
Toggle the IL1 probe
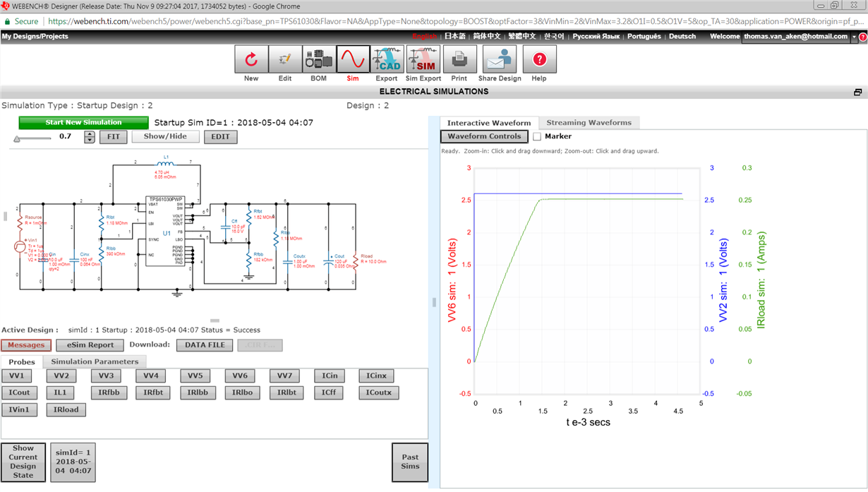pos(60,392)
